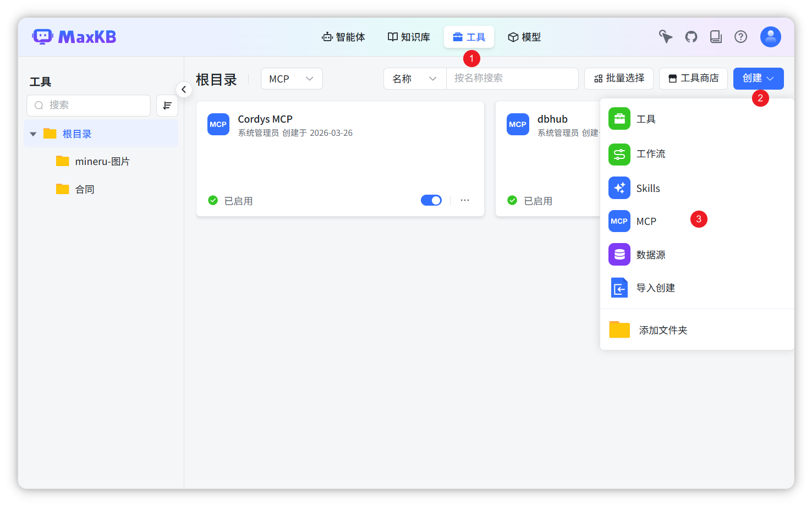This screenshot has height=507, width=812.
Task: Click the mineru-图片 folder icon
Action: click(x=63, y=161)
